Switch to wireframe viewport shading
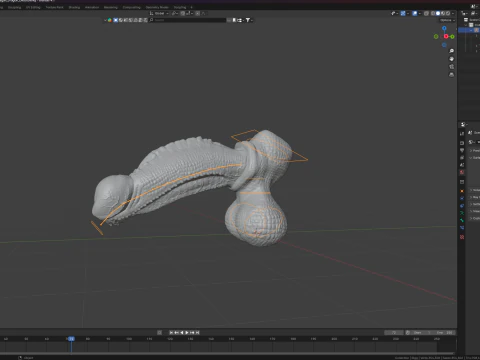 (433, 13)
